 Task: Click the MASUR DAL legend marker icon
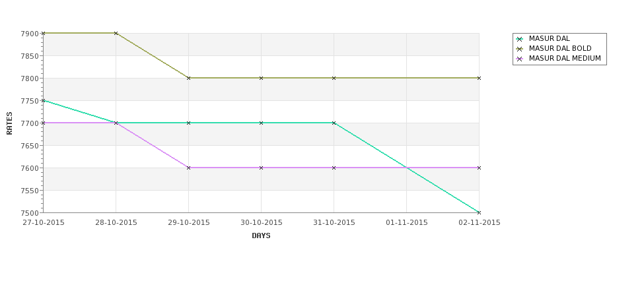[520, 39]
